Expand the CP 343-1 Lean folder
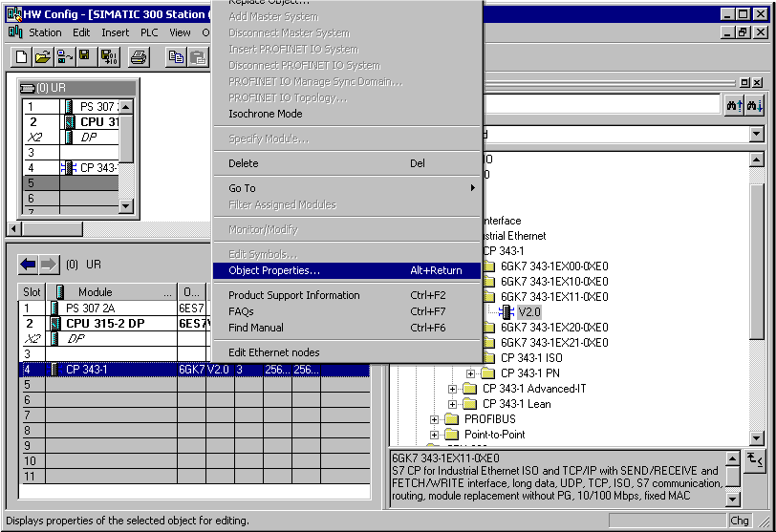 (453, 404)
